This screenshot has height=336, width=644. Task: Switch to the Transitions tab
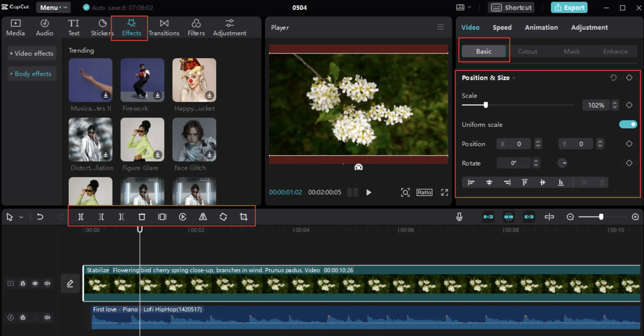164,27
